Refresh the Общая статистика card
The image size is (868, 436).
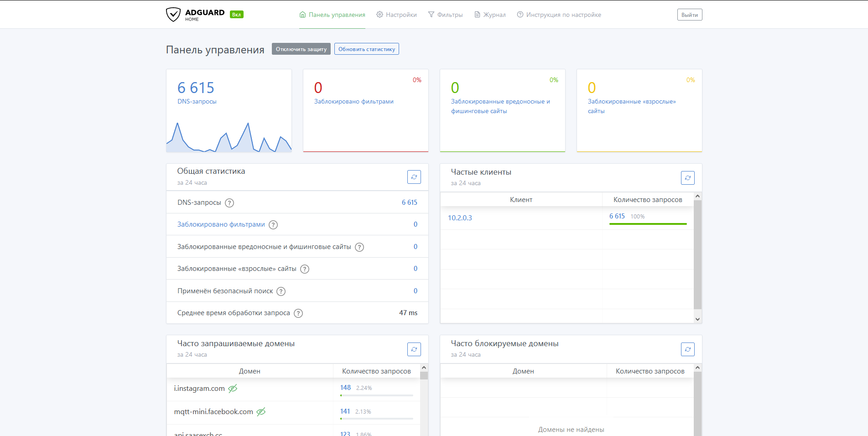(x=414, y=177)
